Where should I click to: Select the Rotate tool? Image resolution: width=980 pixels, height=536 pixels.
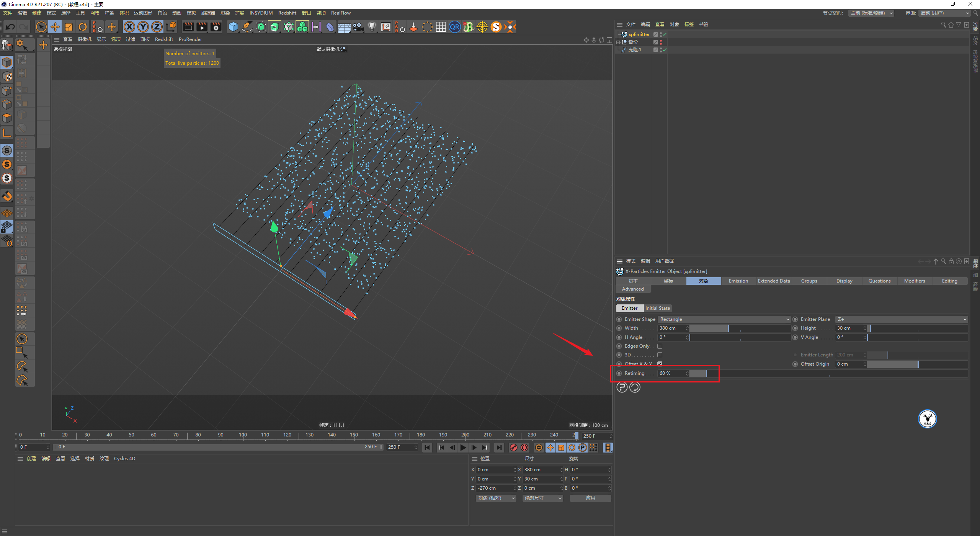click(82, 27)
